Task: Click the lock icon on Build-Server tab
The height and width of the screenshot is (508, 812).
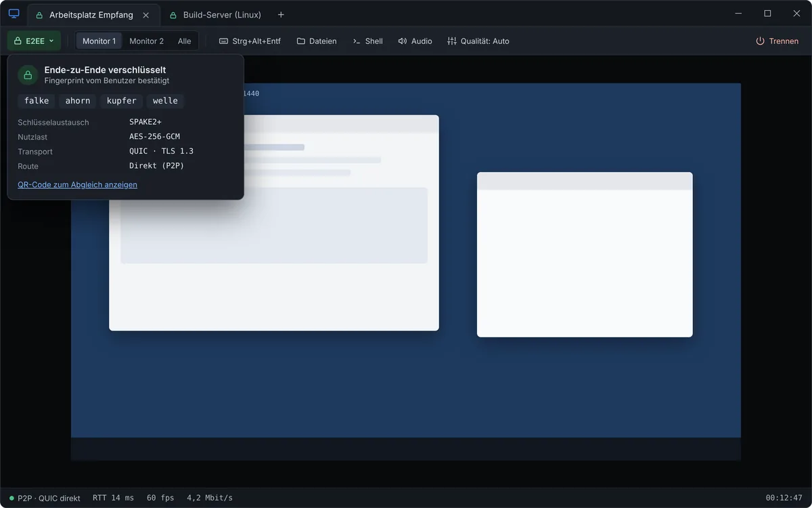Action: 173,15
